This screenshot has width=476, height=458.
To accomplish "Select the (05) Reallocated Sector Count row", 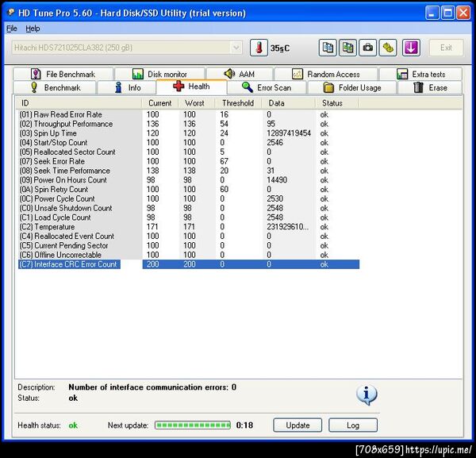I will 188,152.
